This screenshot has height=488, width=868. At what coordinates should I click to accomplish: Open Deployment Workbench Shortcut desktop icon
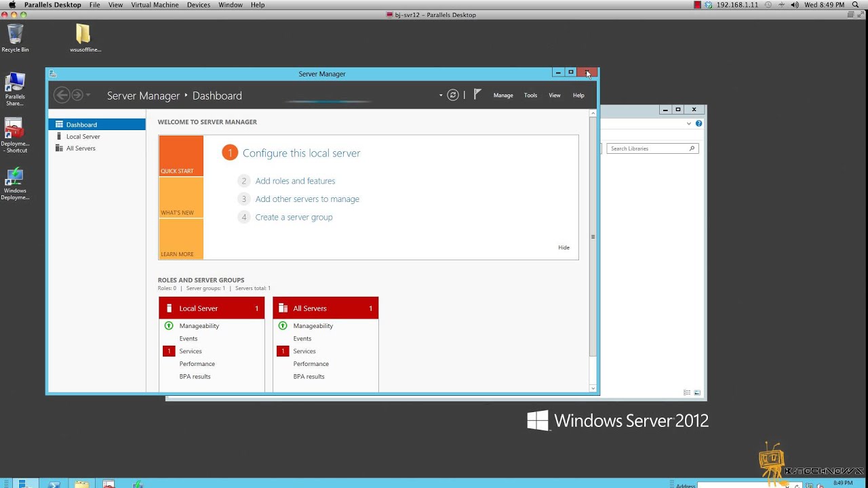click(15, 136)
